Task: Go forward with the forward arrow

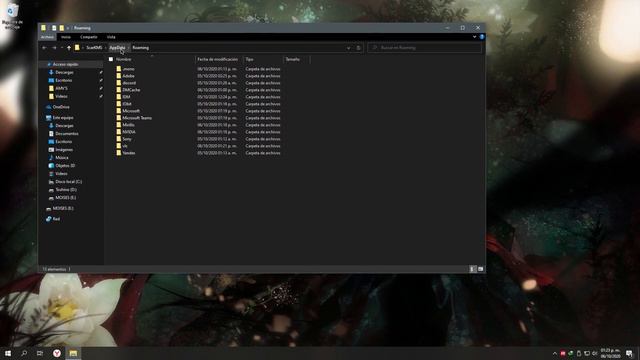Action: pyautogui.click(x=54, y=48)
